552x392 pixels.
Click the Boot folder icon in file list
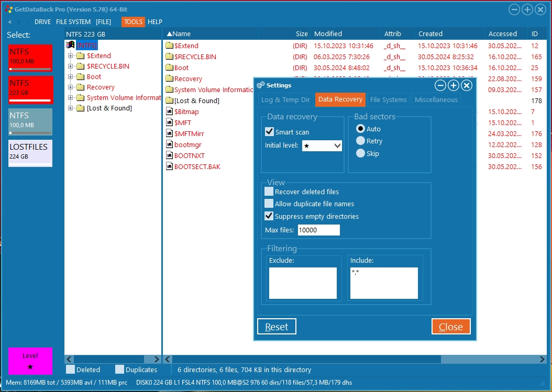click(169, 68)
